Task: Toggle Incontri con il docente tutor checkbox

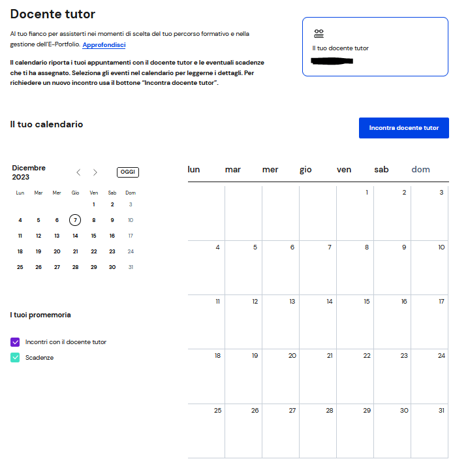Action: click(x=15, y=342)
